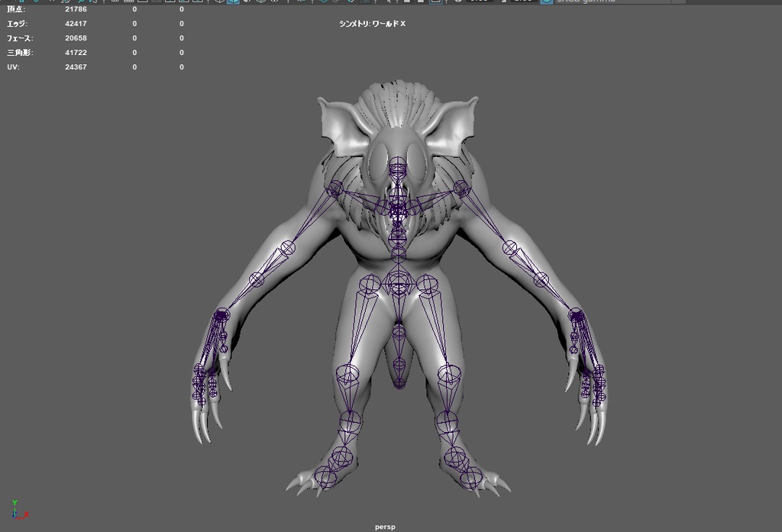This screenshot has height=532, width=782.
Task: Enable the resolution gate icon
Action: point(141,3)
